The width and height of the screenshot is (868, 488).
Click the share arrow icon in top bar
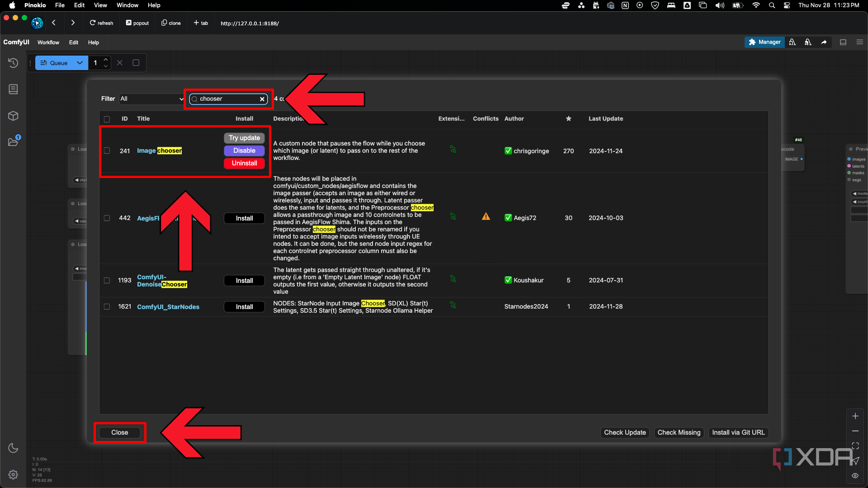[824, 42]
